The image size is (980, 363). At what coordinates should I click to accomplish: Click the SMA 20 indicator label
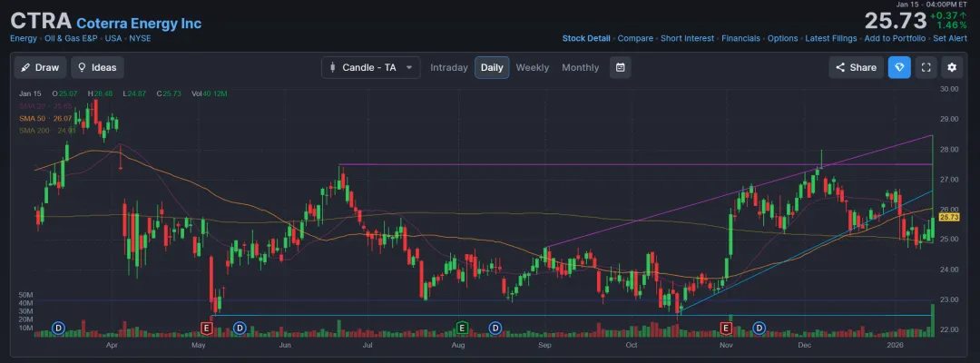45,105
